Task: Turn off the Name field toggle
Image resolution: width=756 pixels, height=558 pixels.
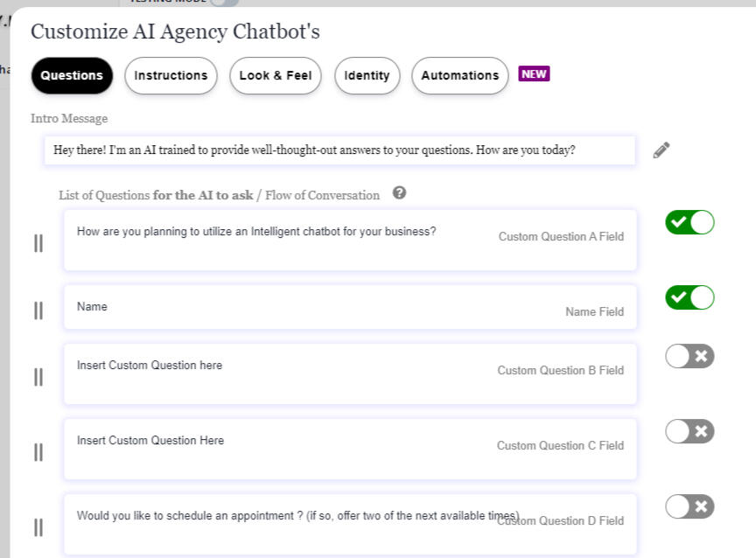Action: 689,298
